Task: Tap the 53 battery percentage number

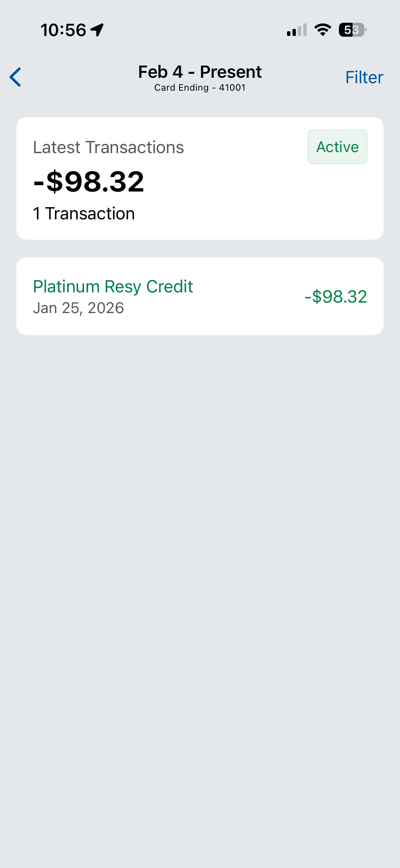Action: coord(351,30)
